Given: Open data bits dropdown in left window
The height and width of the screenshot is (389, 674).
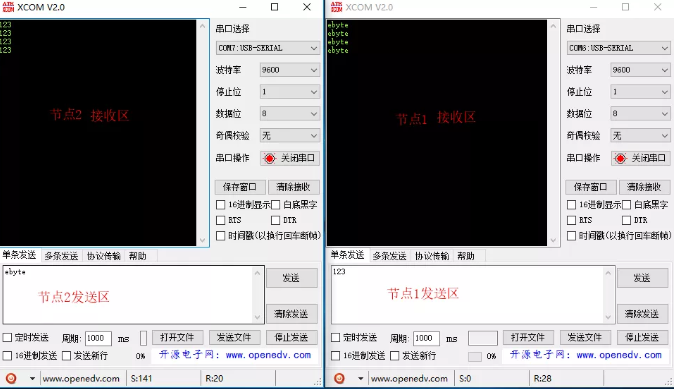Looking at the screenshot, I should click(290, 113).
